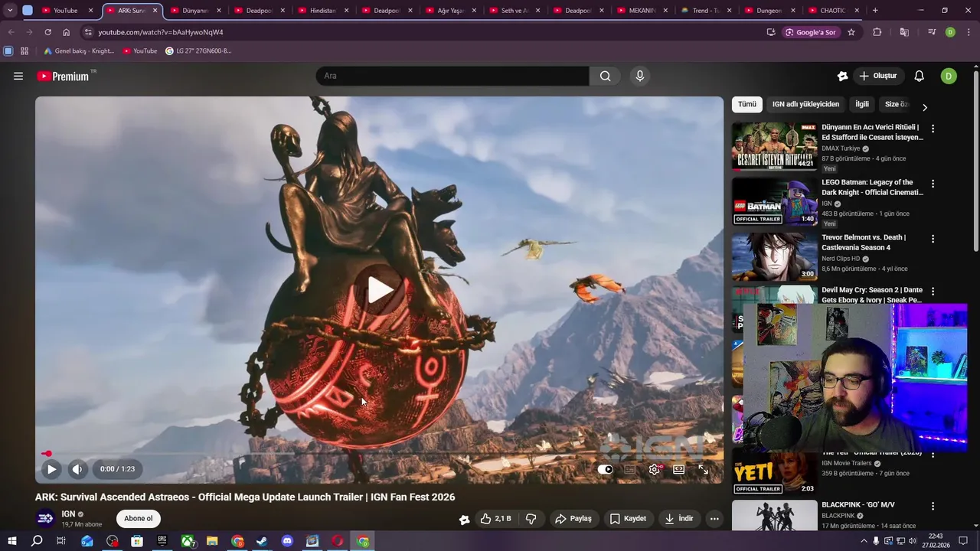
Task: Open YouTube notifications bell
Action: pyautogui.click(x=919, y=76)
